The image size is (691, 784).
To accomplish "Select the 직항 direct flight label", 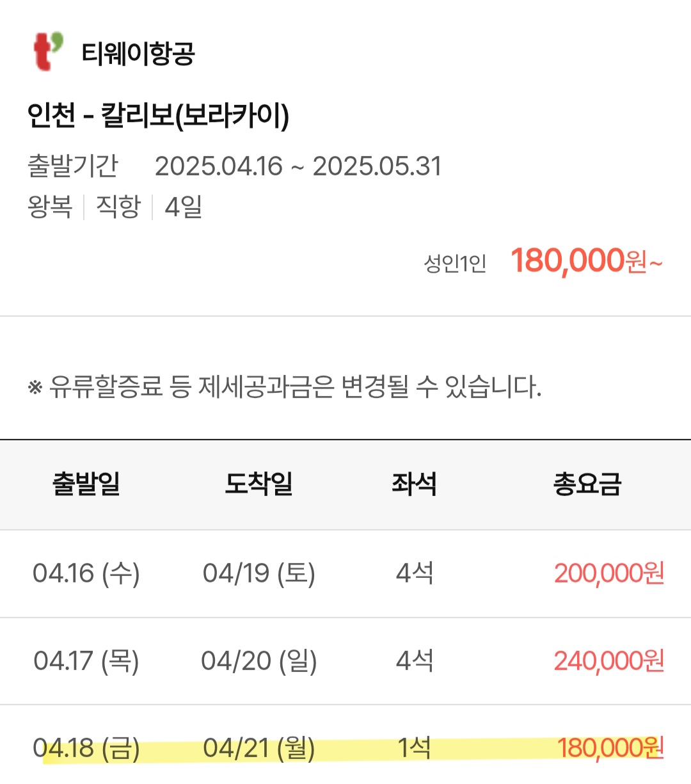I will [x=118, y=207].
